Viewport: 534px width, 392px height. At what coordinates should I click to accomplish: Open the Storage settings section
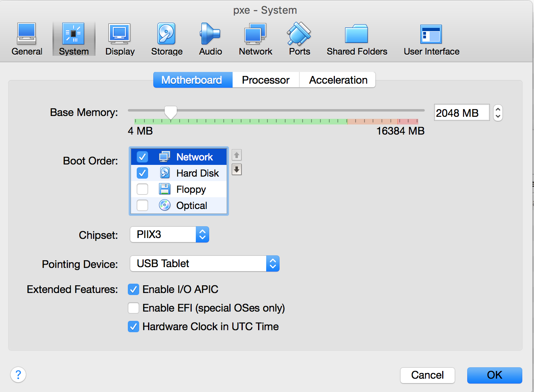pos(167,39)
